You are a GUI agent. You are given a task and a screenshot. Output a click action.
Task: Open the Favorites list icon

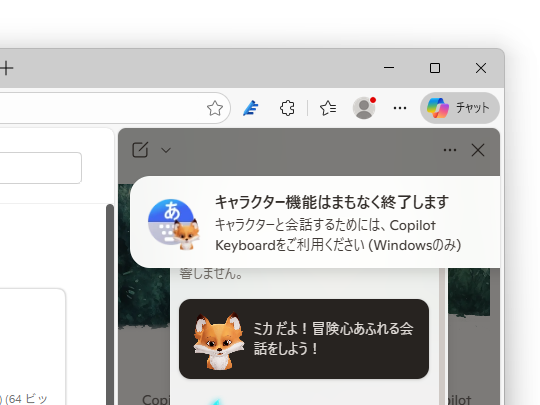tap(328, 108)
